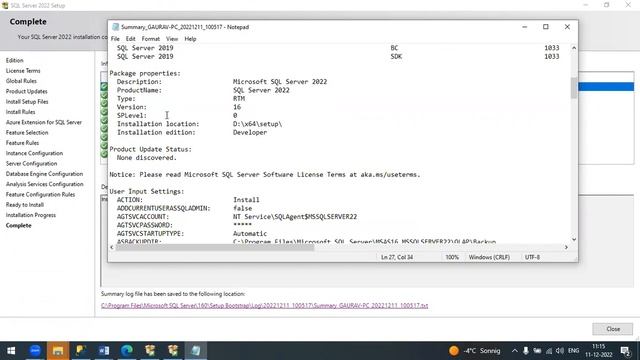Open Notepad's View menu
Screen dimensions: 640x360
click(x=172, y=39)
